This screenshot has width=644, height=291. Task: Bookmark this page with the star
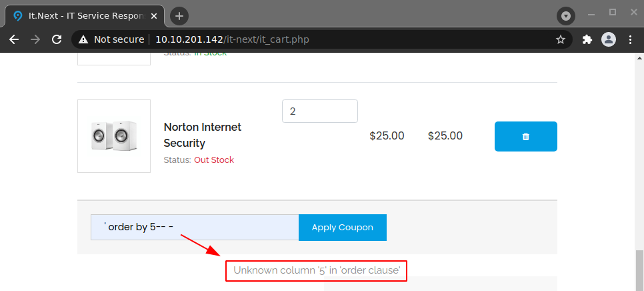point(561,39)
